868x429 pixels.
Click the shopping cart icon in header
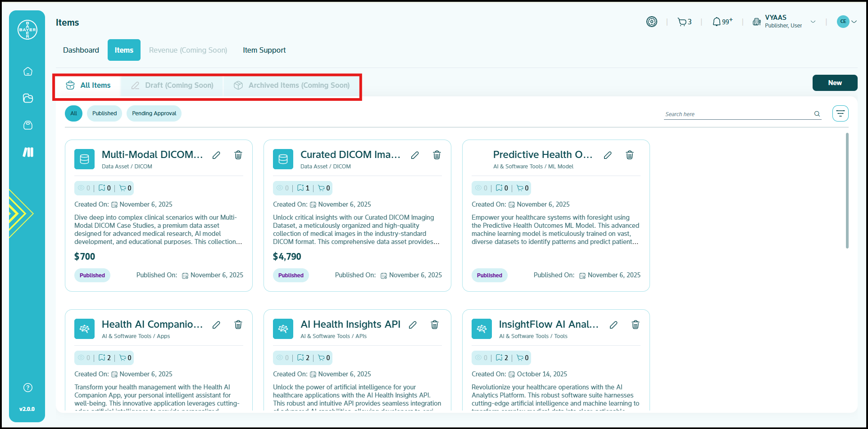[682, 22]
